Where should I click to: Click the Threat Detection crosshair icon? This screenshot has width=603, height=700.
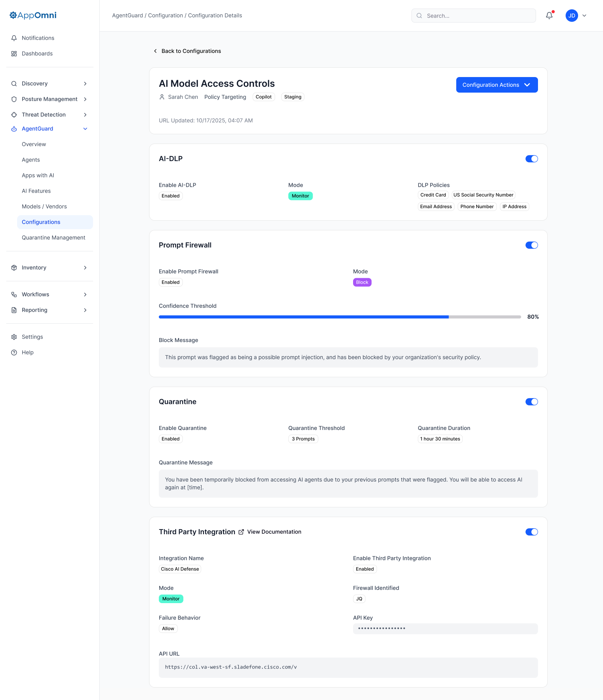(x=14, y=114)
